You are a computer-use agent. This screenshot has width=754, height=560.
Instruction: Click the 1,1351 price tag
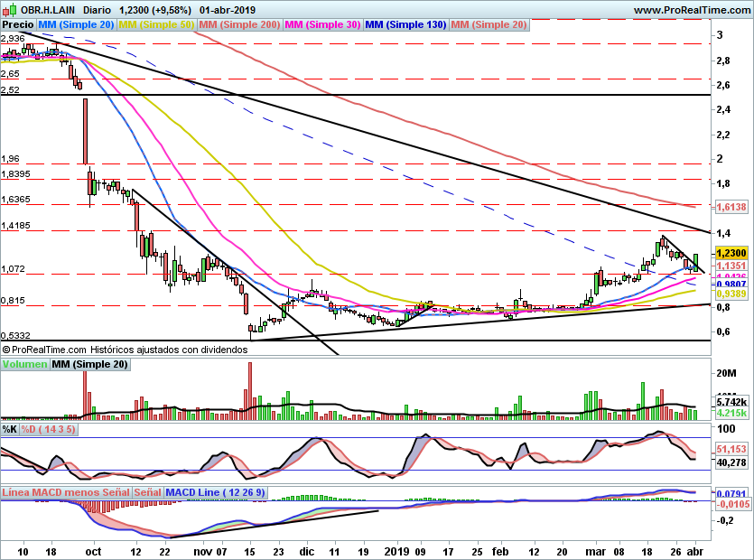click(731, 266)
